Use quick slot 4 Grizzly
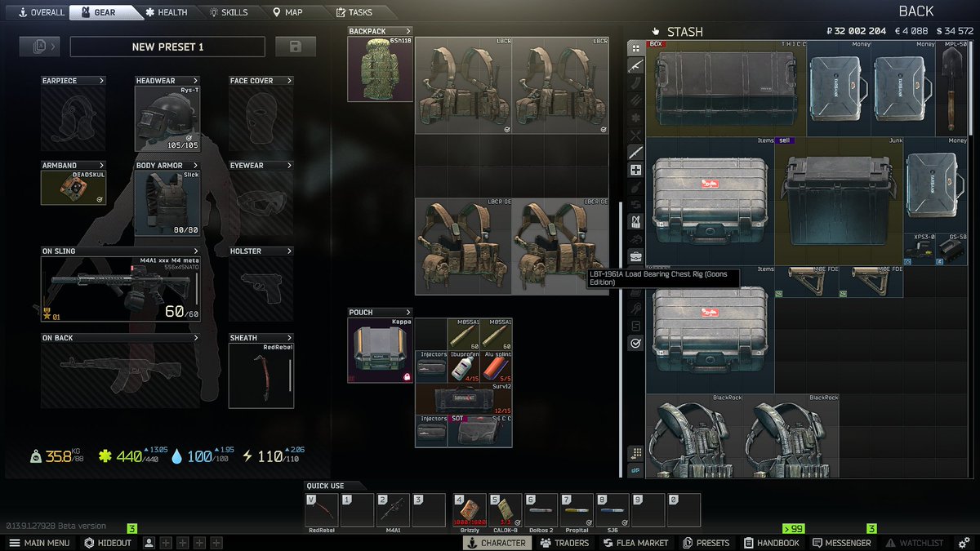 point(469,510)
